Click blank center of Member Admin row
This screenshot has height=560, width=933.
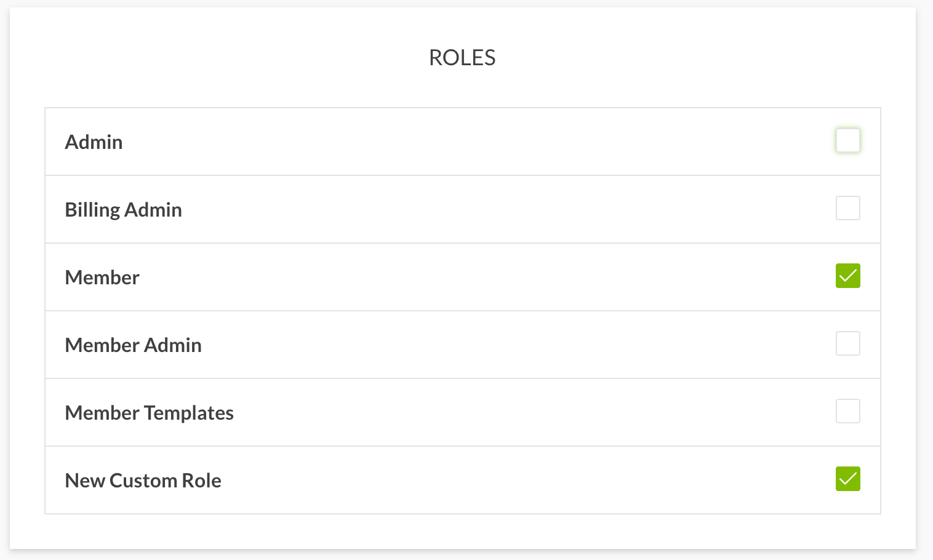click(x=462, y=345)
